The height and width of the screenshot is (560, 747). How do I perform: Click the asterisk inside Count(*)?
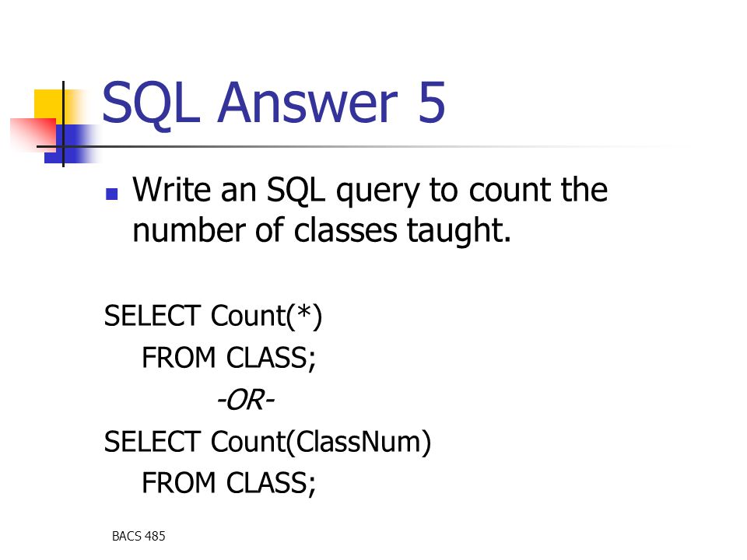303,311
